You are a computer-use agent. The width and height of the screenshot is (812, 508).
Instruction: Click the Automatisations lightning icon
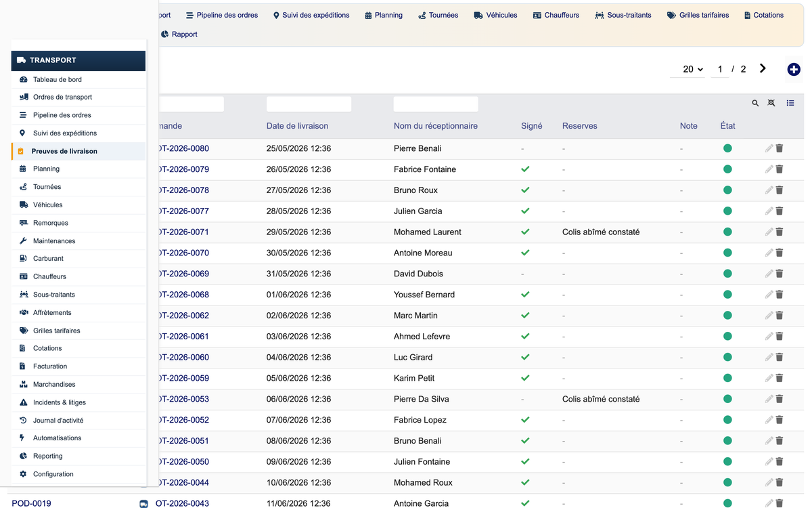(22, 438)
